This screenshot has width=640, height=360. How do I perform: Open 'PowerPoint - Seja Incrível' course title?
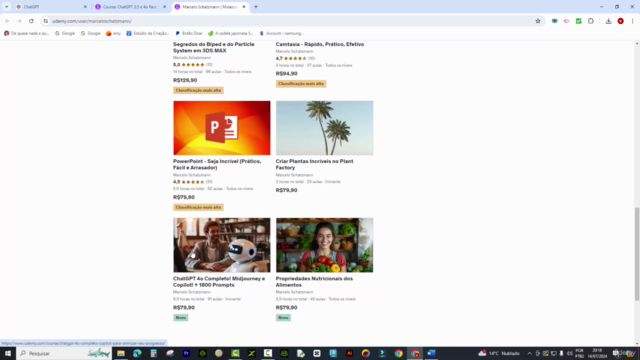pos(217,164)
